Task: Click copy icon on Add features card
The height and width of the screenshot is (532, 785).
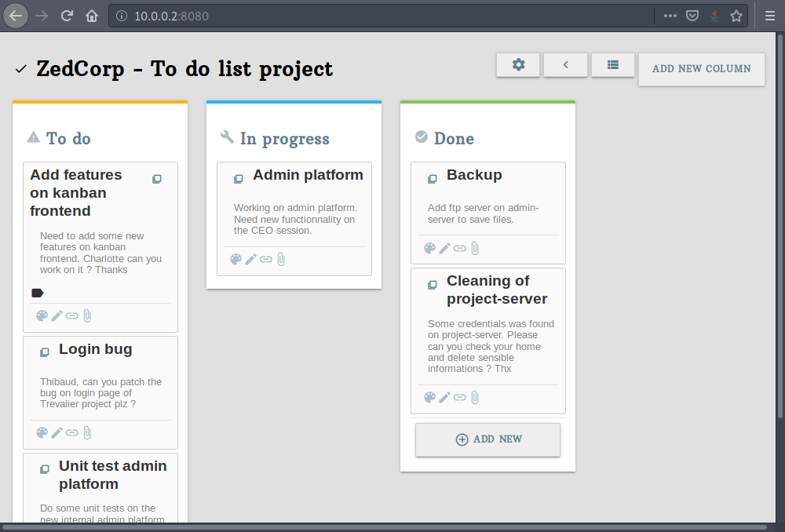Action: coord(157,179)
